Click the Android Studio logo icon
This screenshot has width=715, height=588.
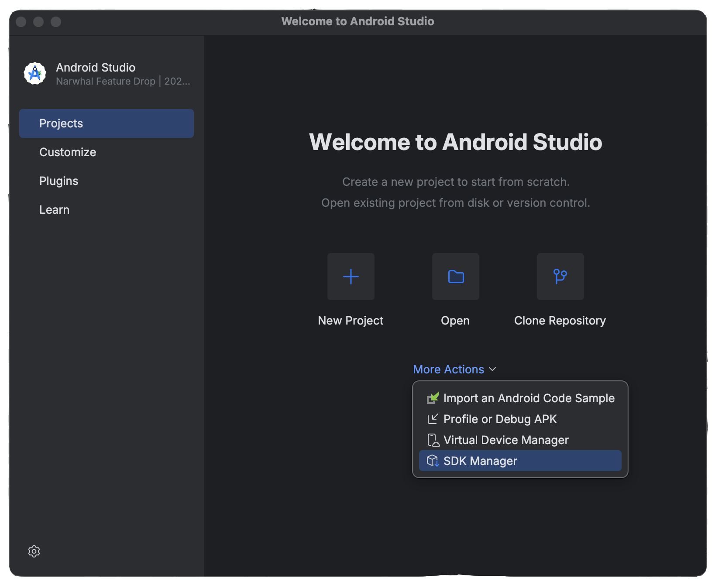click(35, 74)
